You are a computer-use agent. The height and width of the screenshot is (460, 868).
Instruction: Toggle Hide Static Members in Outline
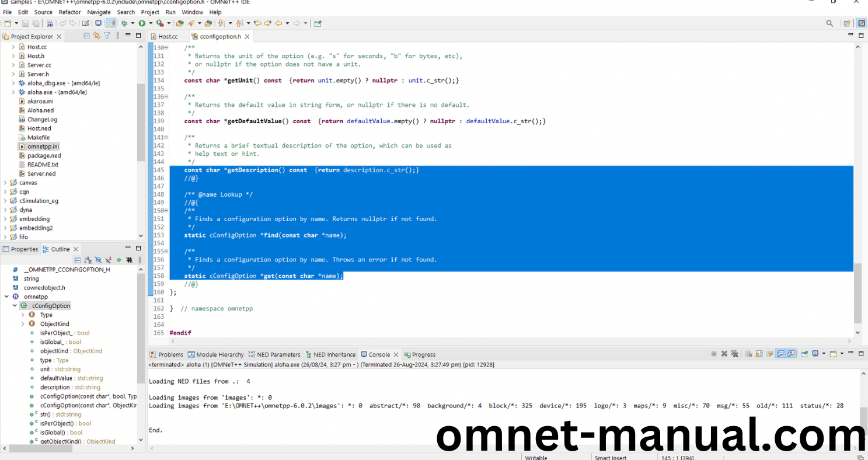click(x=109, y=260)
